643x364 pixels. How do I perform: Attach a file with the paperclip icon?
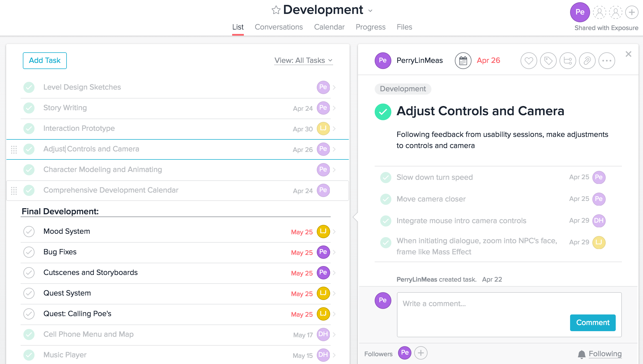[587, 61]
